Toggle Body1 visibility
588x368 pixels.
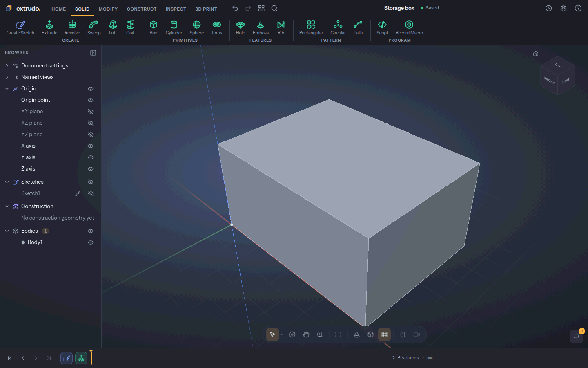click(91, 242)
